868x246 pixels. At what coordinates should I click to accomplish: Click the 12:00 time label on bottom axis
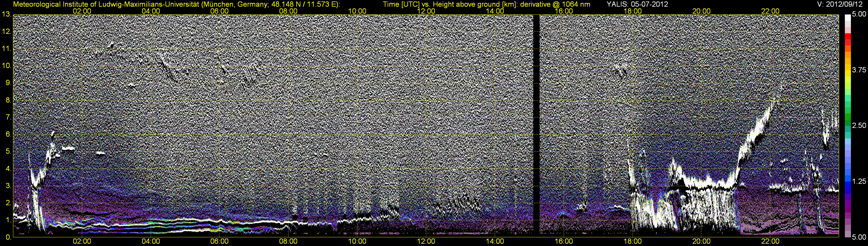click(x=426, y=241)
